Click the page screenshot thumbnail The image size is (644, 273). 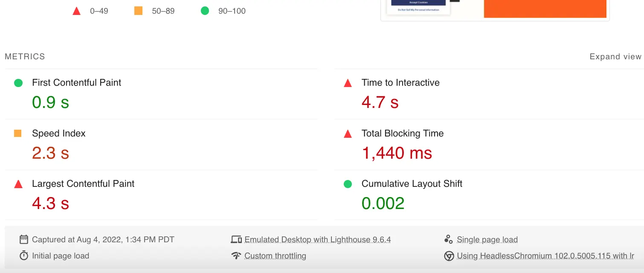coord(495,9)
